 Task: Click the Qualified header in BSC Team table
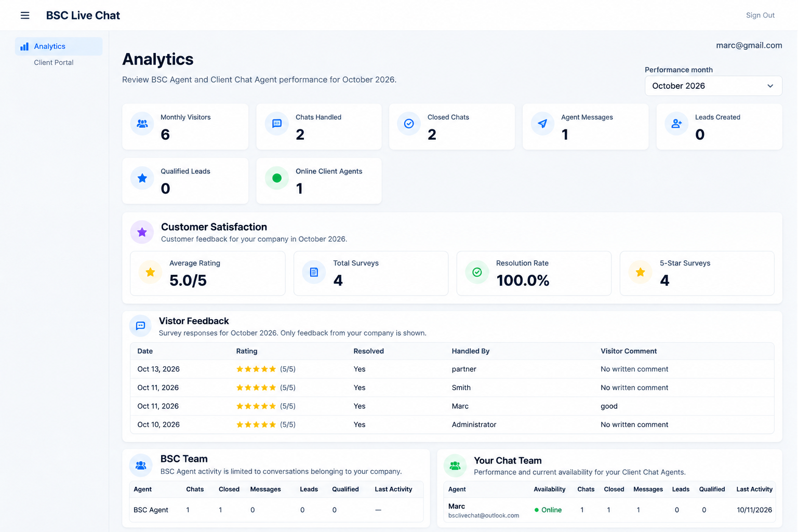tap(345, 489)
